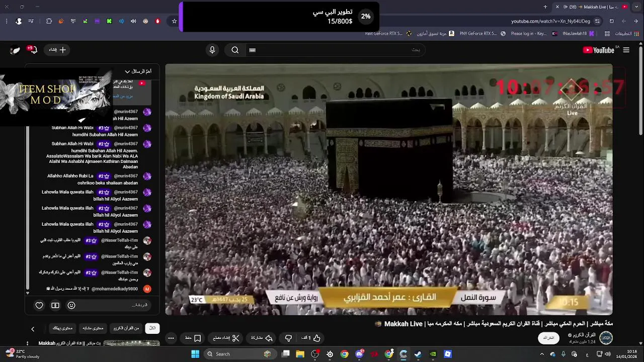Save the video to a playlist (حفظ)
This screenshot has height=362, width=644.
point(193,338)
